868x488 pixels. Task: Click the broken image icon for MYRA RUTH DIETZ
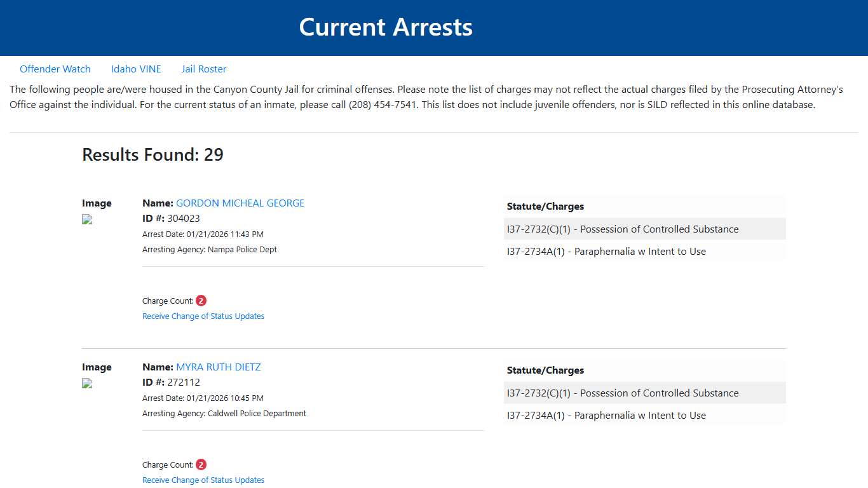click(x=86, y=383)
